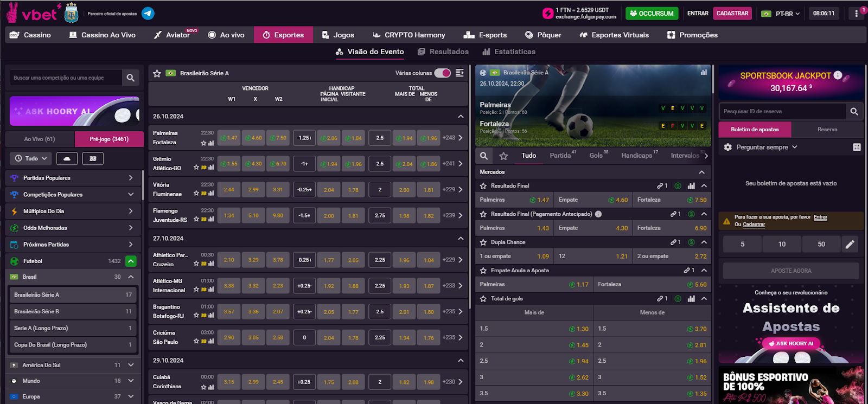Open stats icon for Grêmio vs Atlético-GO
This screenshot has width=868, height=404.
pos(211,168)
